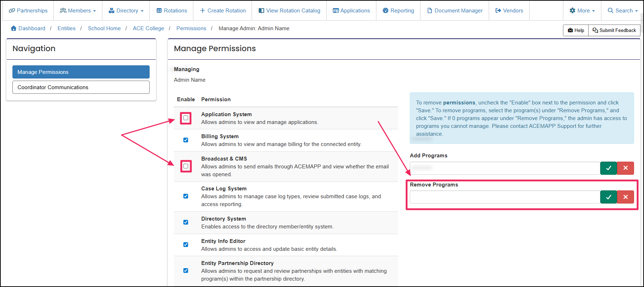Uncheck the Directory System permission
This screenshot has height=287, width=644.
(186, 222)
